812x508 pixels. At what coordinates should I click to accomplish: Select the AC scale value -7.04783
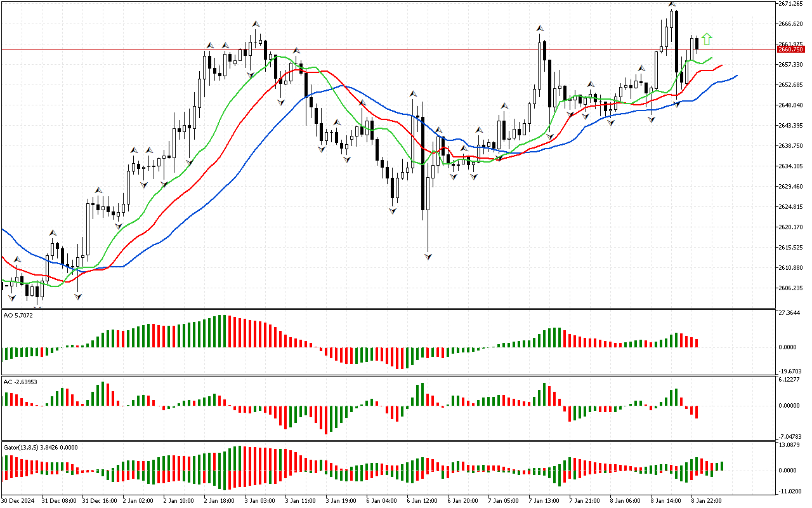[790, 438]
